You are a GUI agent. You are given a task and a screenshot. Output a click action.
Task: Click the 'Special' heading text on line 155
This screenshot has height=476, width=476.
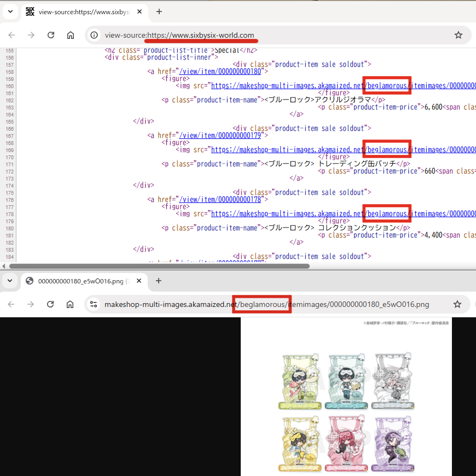[227, 50]
